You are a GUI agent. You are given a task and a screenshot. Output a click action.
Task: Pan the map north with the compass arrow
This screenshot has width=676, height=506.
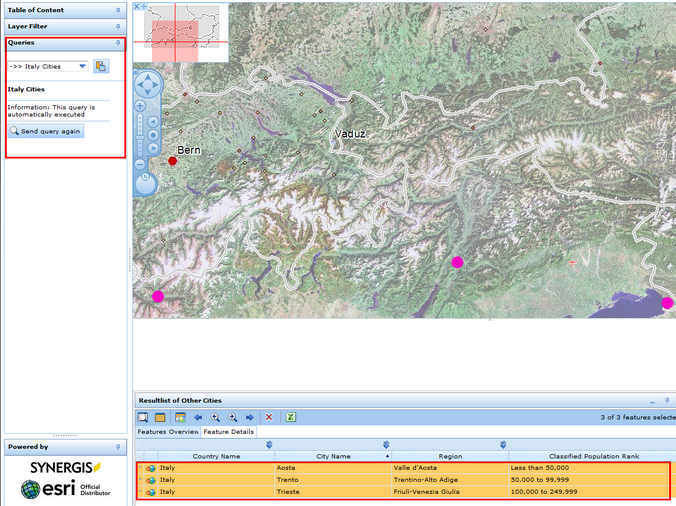(148, 78)
